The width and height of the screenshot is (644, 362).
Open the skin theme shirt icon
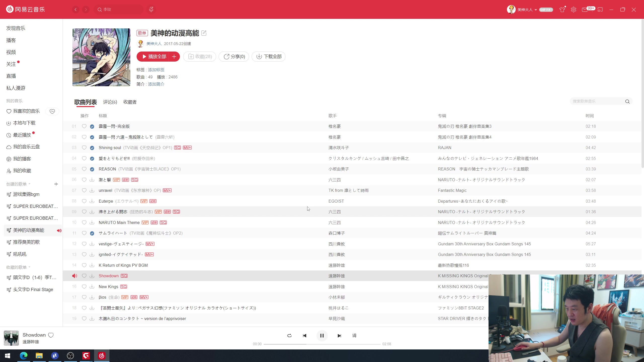pyautogui.click(x=562, y=10)
